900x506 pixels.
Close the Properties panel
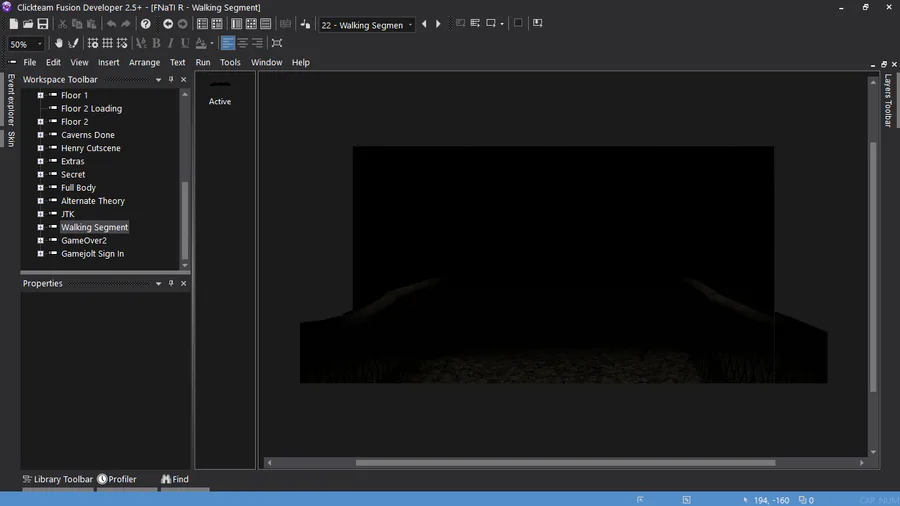[x=184, y=283]
